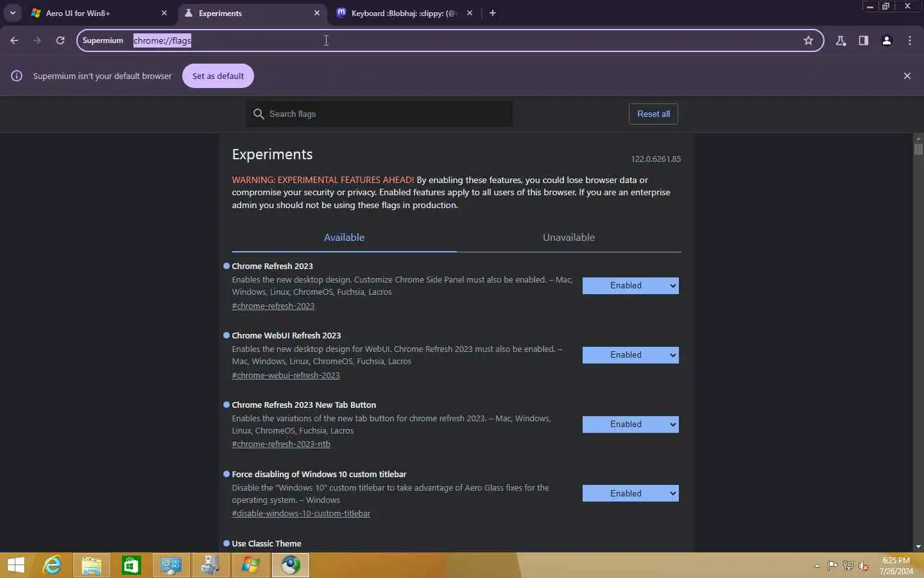Open the Windows Store taskbar icon
This screenshot has width=924, height=578.
[132, 565]
